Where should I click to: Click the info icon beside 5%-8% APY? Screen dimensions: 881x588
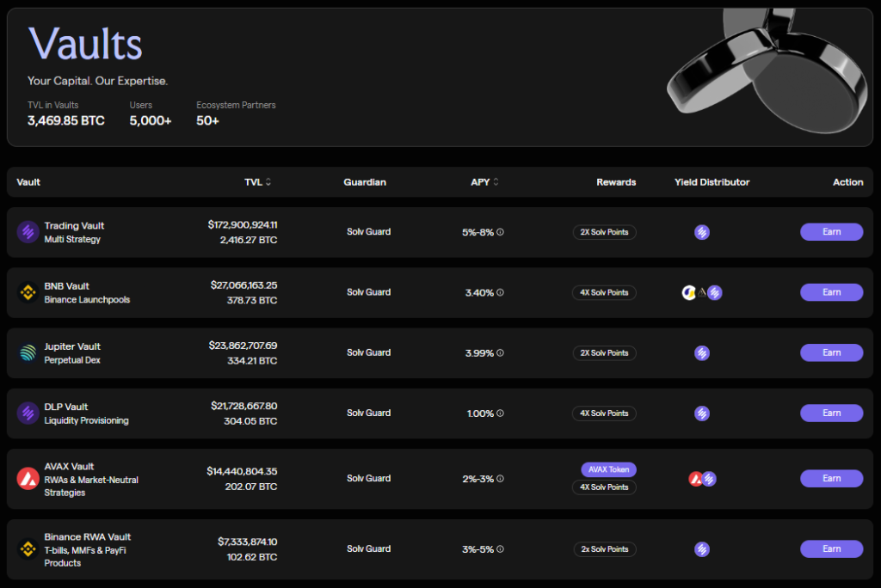(500, 232)
